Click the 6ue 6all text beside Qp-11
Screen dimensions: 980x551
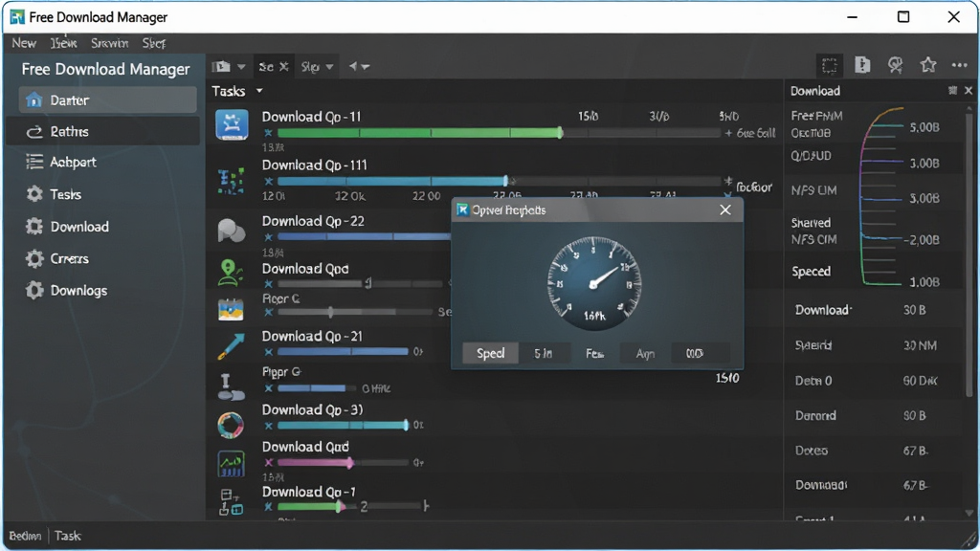[756, 132]
